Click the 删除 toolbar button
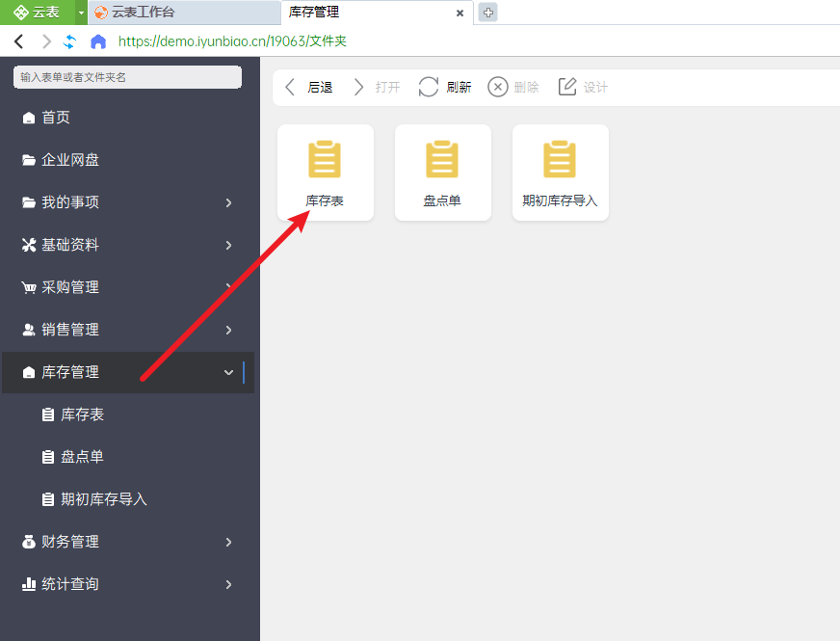840x641 pixels. click(513, 87)
